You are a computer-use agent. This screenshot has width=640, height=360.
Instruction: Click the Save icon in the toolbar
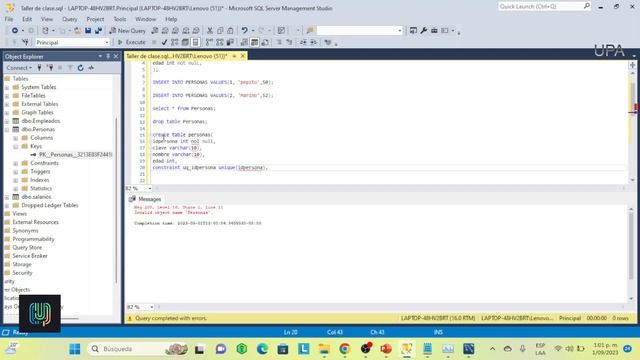88,31
